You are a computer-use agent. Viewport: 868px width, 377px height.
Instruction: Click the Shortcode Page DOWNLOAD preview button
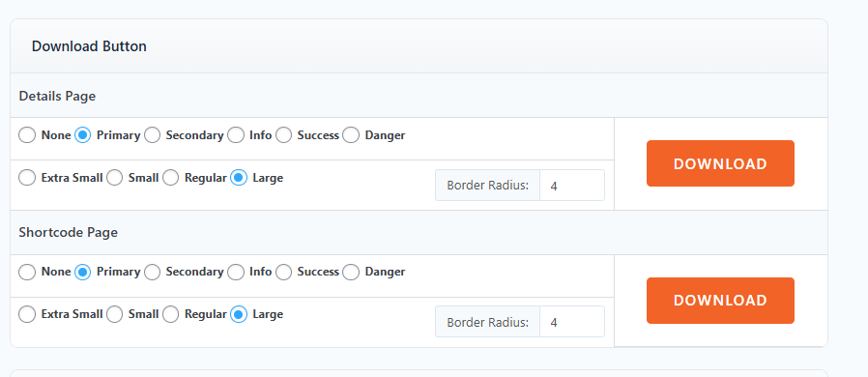tap(720, 301)
